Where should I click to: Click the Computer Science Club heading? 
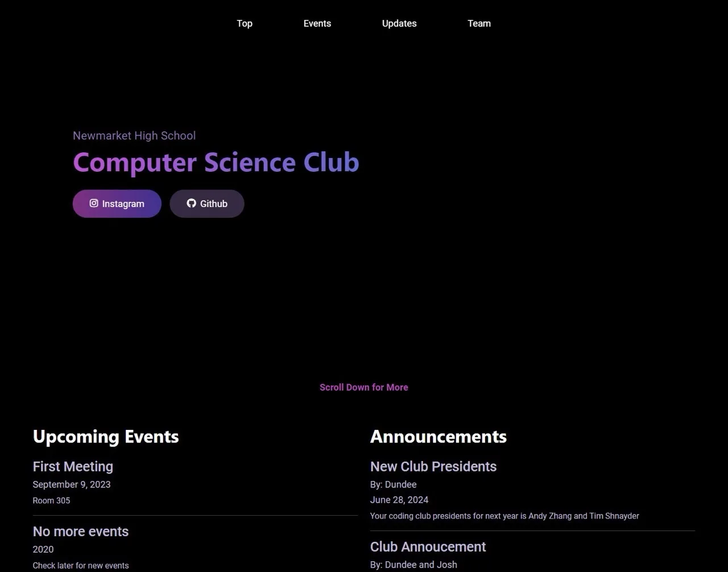point(216,162)
